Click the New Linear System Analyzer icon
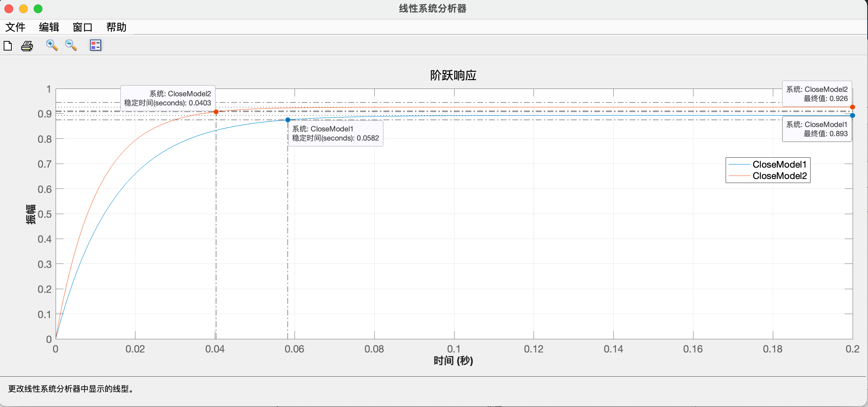The width and height of the screenshot is (868, 407). tap(8, 46)
